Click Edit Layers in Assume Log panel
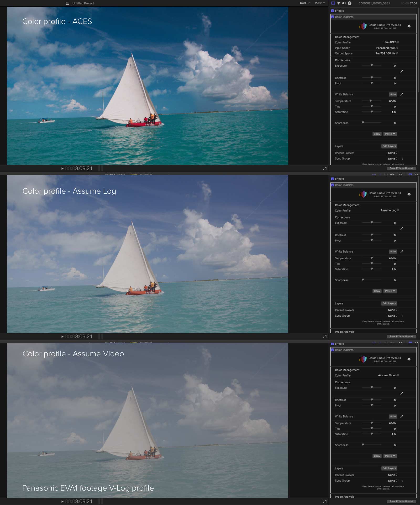Image resolution: width=420 pixels, height=505 pixels. [x=389, y=303]
